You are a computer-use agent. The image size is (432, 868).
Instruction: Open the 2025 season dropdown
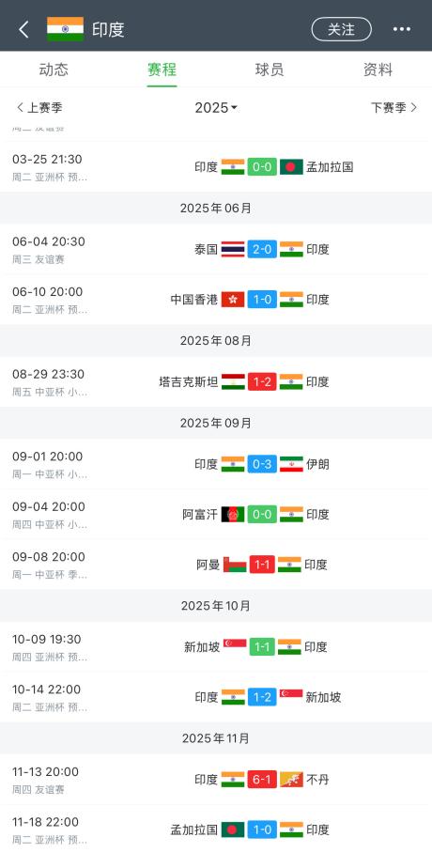click(x=216, y=107)
